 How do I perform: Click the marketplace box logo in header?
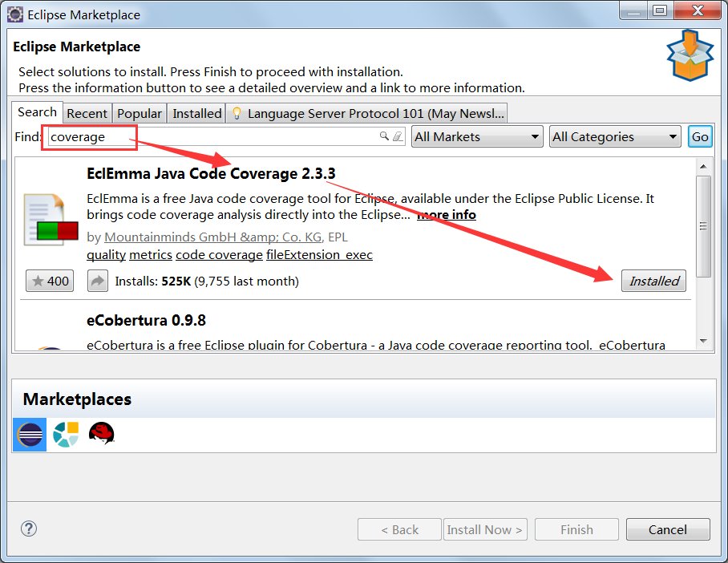(690, 55)
